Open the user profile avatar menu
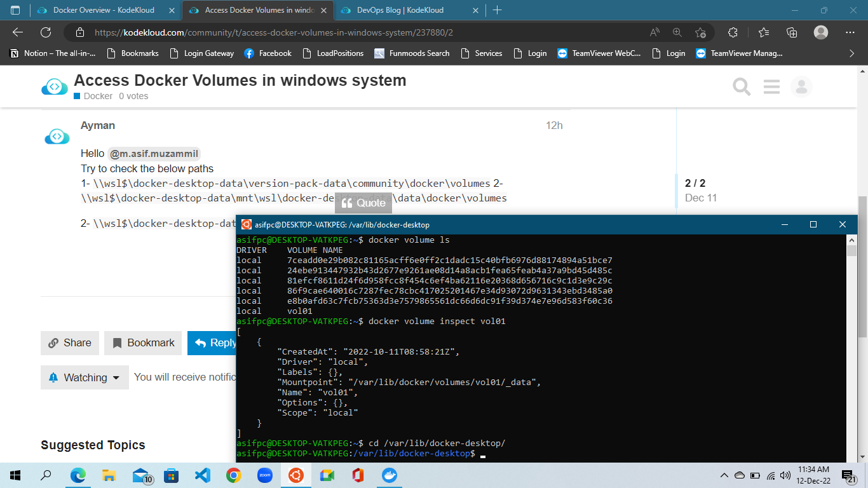This screenshot has height=488, width=868. (x=802, y=86)
